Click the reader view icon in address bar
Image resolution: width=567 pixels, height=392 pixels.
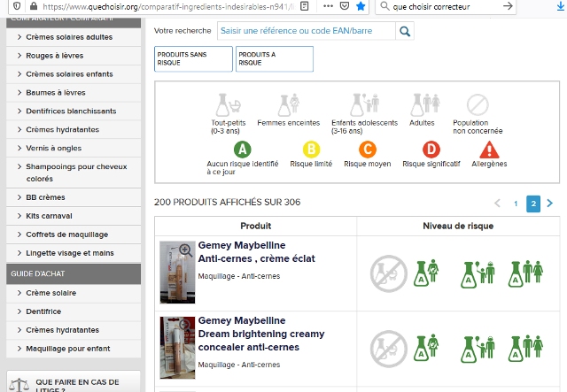[x=304, y=6]
